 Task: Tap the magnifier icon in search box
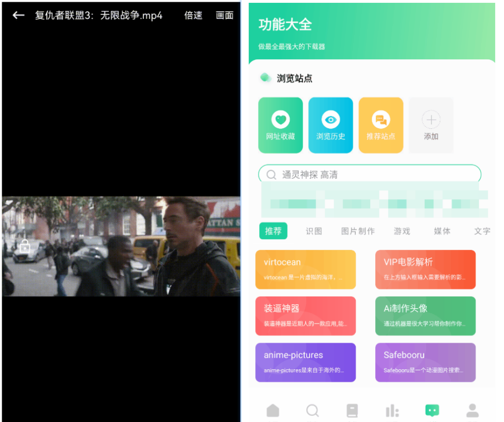271,175
